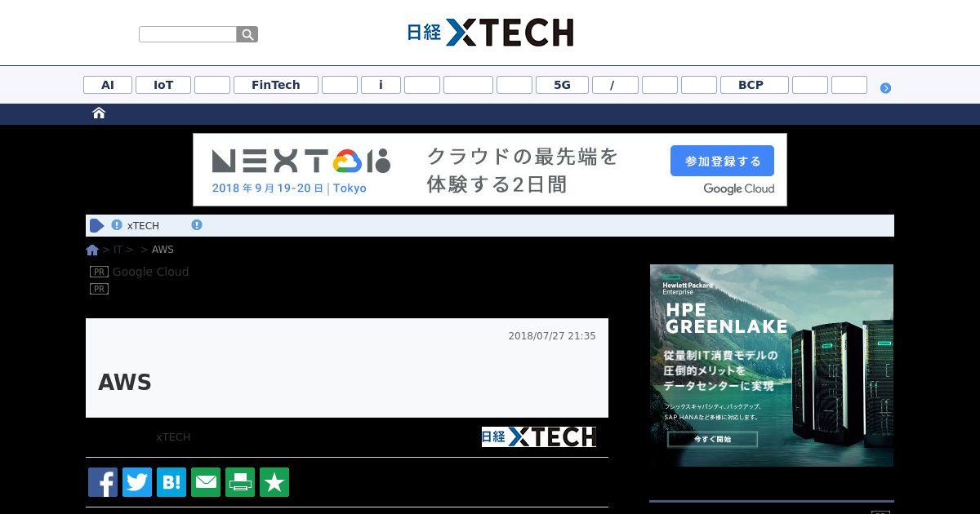
Task: Click the second PR label badge
Action: [x=99, y=289]
